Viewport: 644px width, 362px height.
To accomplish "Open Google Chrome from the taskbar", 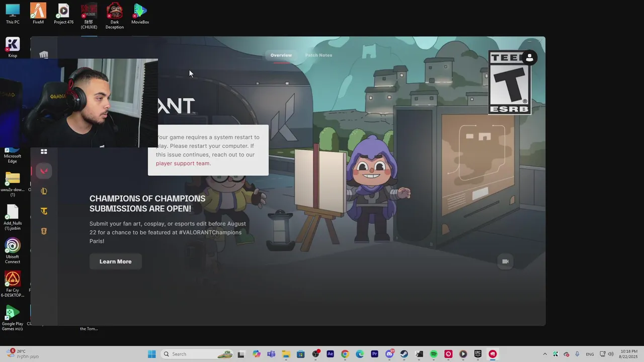I will pyautogui.click(x=345, y=354).
